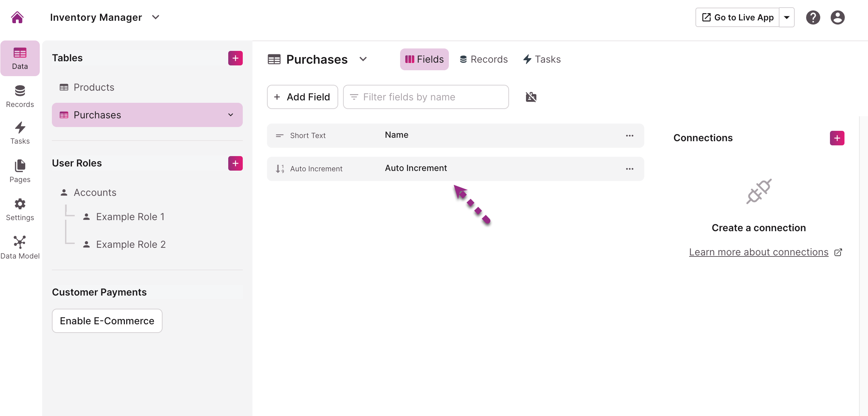868x416 pixels.
Task: Add a new user role
Action: (236, 163)
